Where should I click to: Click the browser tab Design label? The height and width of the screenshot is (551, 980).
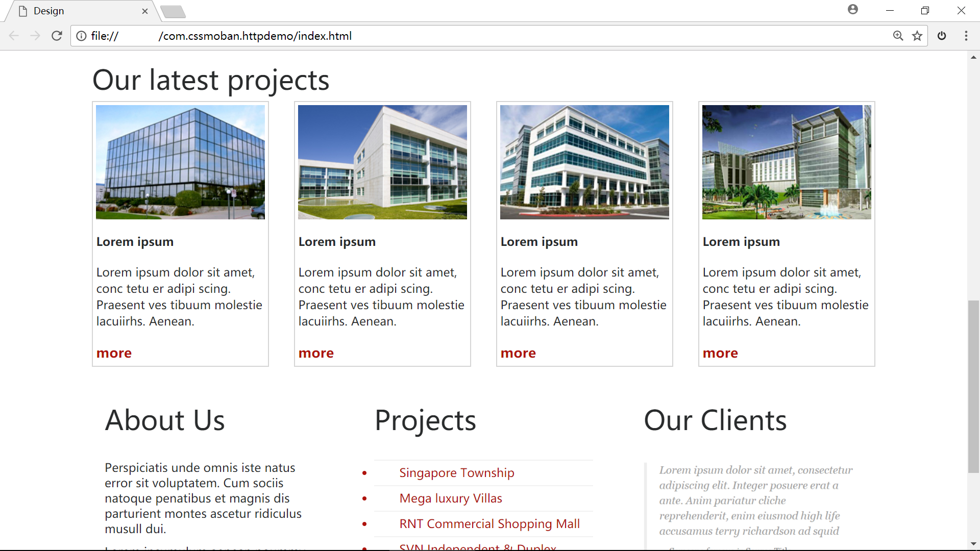point(48,11)
